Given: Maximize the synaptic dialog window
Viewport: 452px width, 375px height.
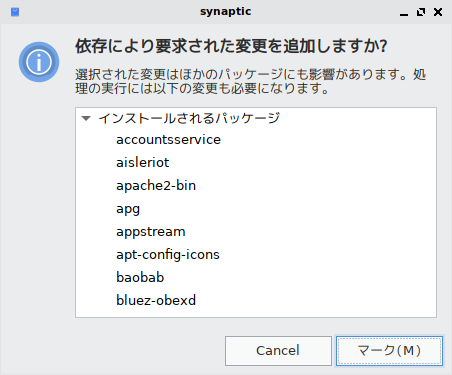Looking at the screenshot, I should [421, 12].
